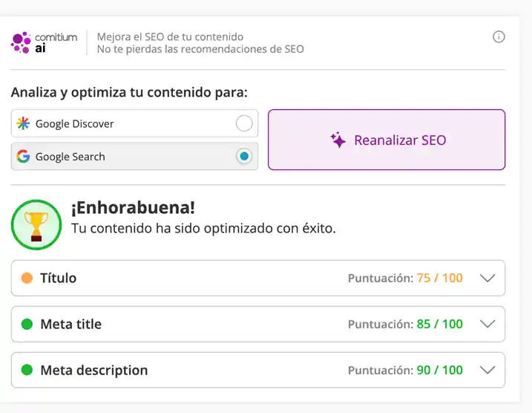Choose the Google Discover option label
532x413 pixels.
pyautogui.click(x=74, y=124)
